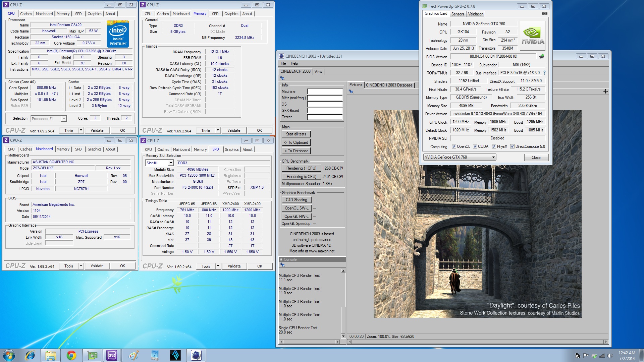The width and height of the screenshot is (644, 362).
Task: Switch to GPU-Z graphics card taskbar icon
Action: (x=92, y=355)
